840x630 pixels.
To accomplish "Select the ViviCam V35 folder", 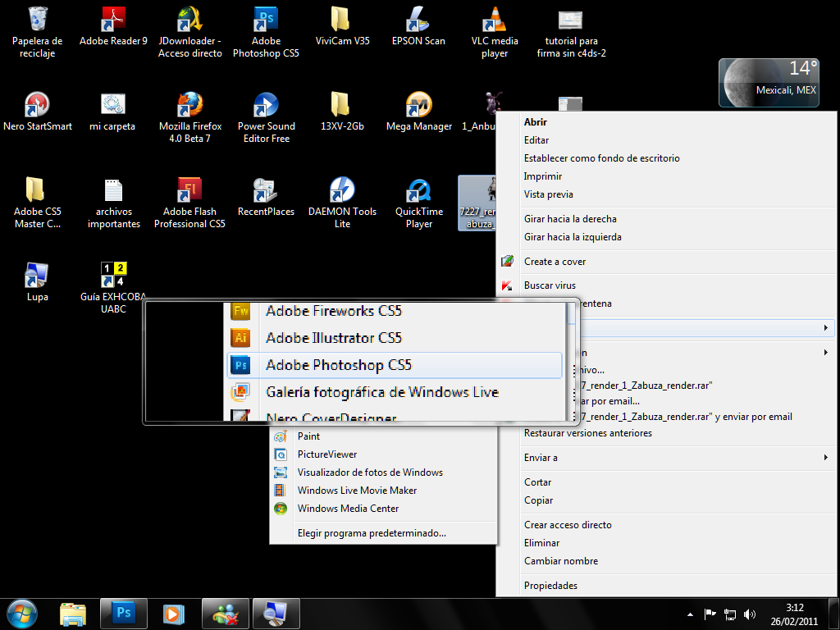I will pyautogui.click(x=342, y=27).
